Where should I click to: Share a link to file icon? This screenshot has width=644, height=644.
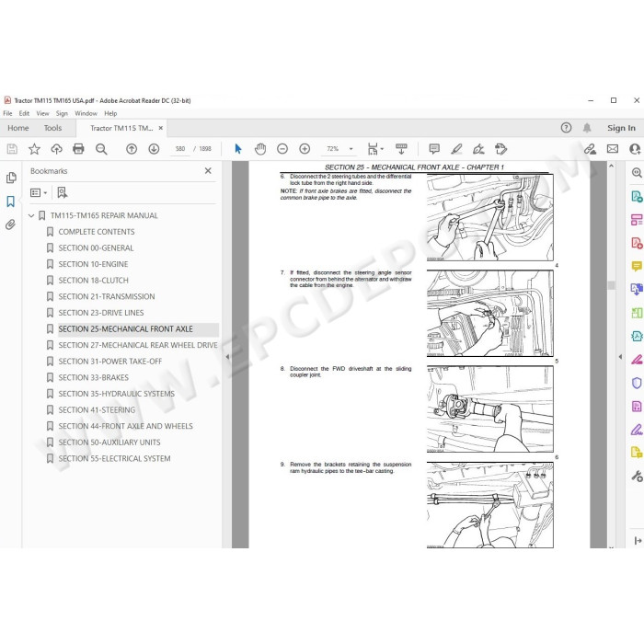(590, 149)
